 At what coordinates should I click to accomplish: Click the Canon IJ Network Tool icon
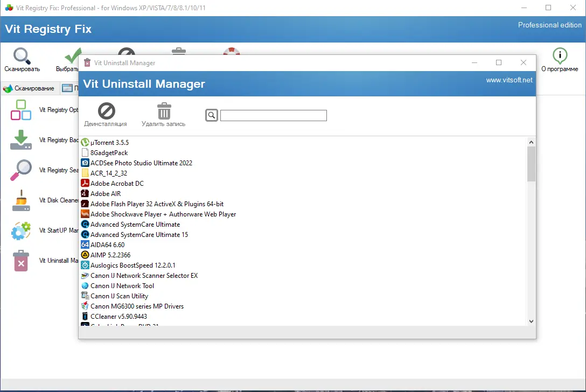[x=85, y=285]
